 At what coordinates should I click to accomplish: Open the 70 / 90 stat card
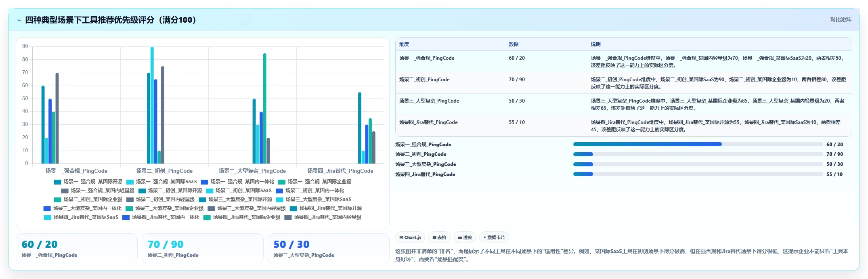tap(203, 248)
